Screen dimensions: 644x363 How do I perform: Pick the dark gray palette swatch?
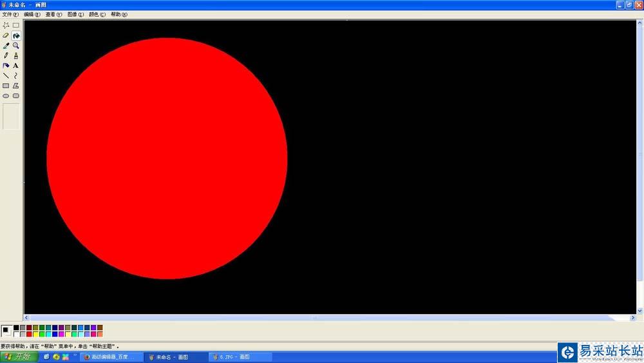(23, 328)
